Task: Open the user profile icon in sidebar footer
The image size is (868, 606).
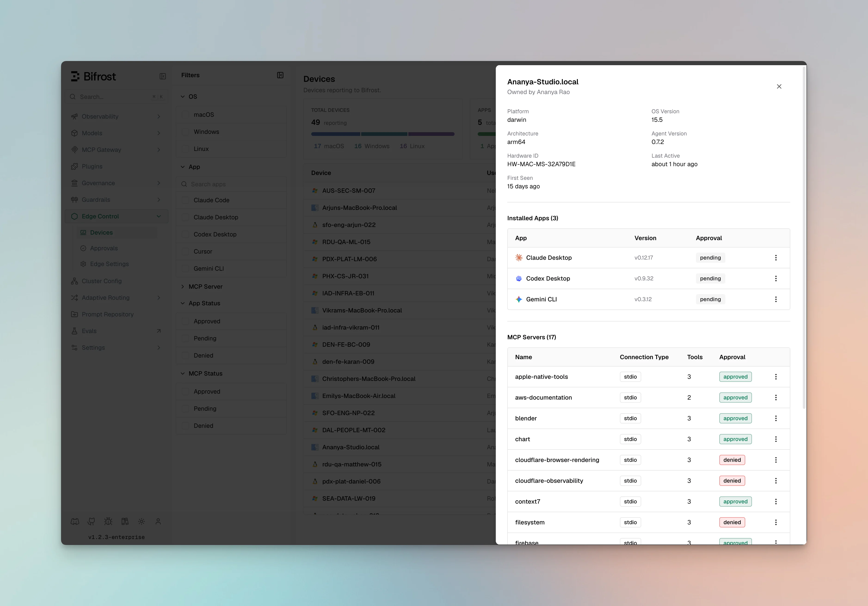Action: (x=158, y=521)
